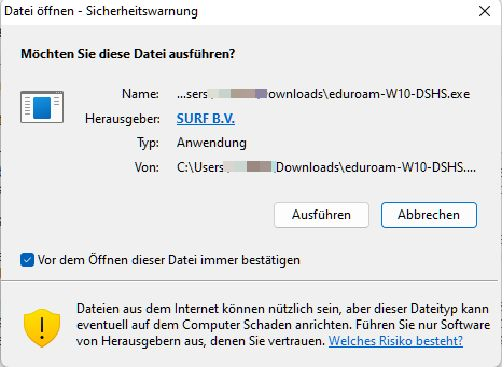Click the 'Möchten Sie diese Datei ausführen?' heading
This screenshot has width=504, height=367.
coord(128,54)
